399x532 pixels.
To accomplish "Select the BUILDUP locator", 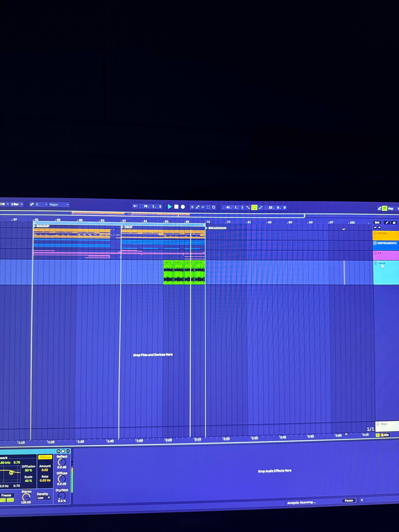I will [42, 226].
